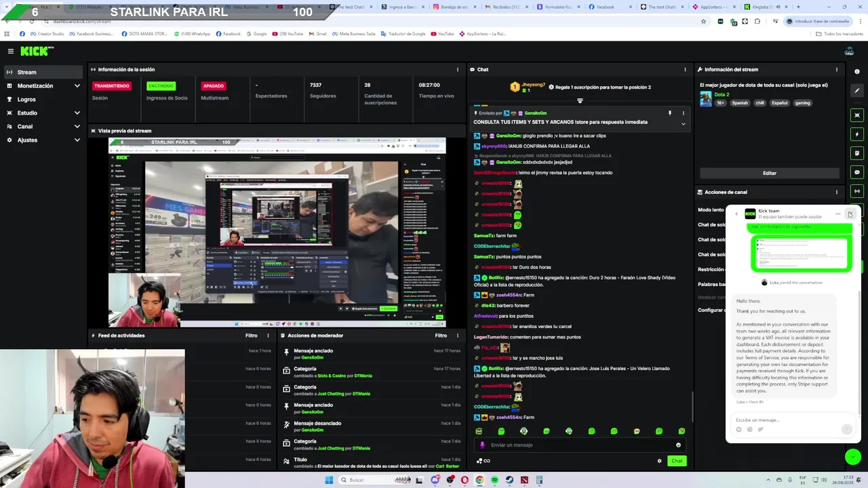Click the lightning bolt icon in right toolbar
Image resolution: width=868 pixels, height=488 pixels.
pos(857,134)
